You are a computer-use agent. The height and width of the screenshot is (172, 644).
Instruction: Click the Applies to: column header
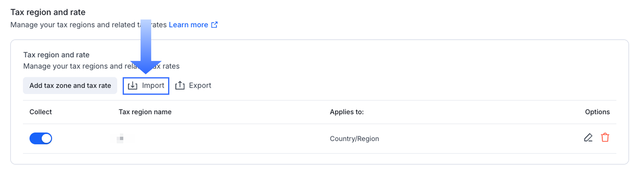[346, 112]
